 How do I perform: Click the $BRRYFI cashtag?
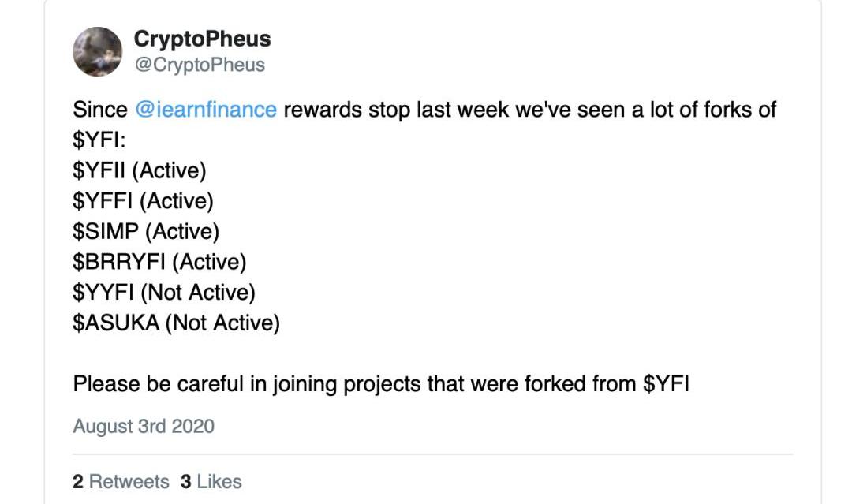[x=119, y=262]
